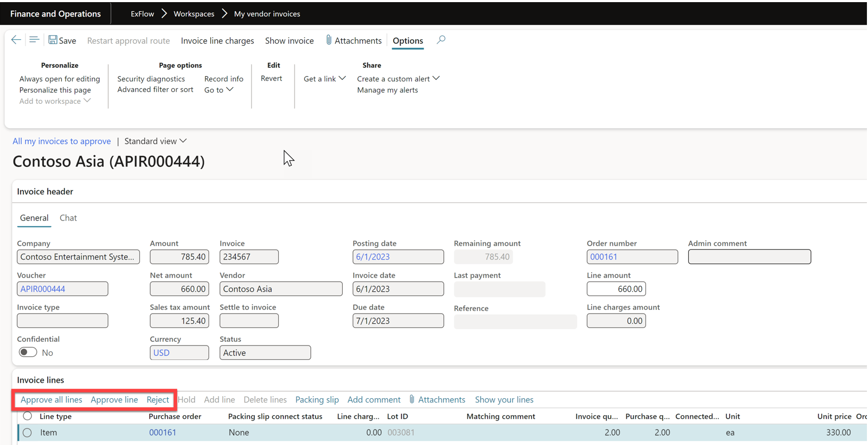868x445 pixels.
Task: Click the Admin comment field
Action: pyautogui.click(x=749, y=257)
